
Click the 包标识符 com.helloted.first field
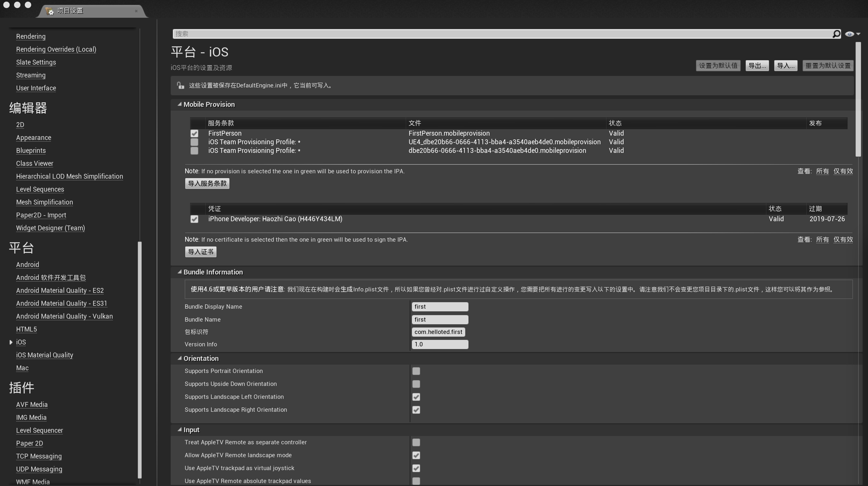pos(438,332)
